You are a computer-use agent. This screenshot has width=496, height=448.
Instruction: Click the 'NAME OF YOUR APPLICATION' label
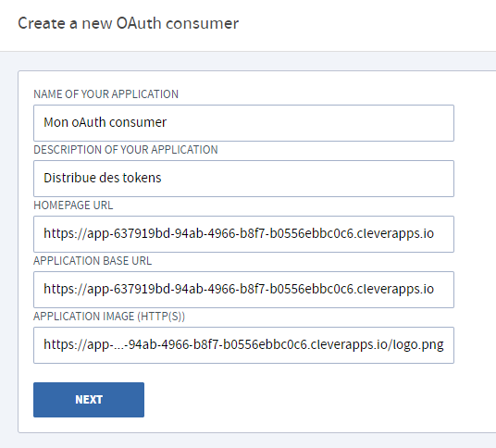pyautogui.click(x=106, y=94)
